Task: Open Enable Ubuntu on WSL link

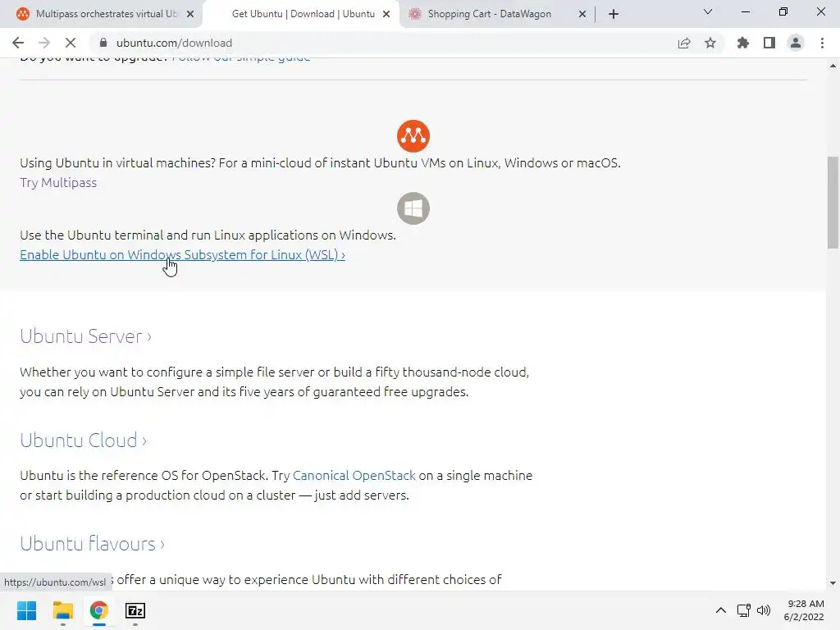Action: [x=183, y=255]
